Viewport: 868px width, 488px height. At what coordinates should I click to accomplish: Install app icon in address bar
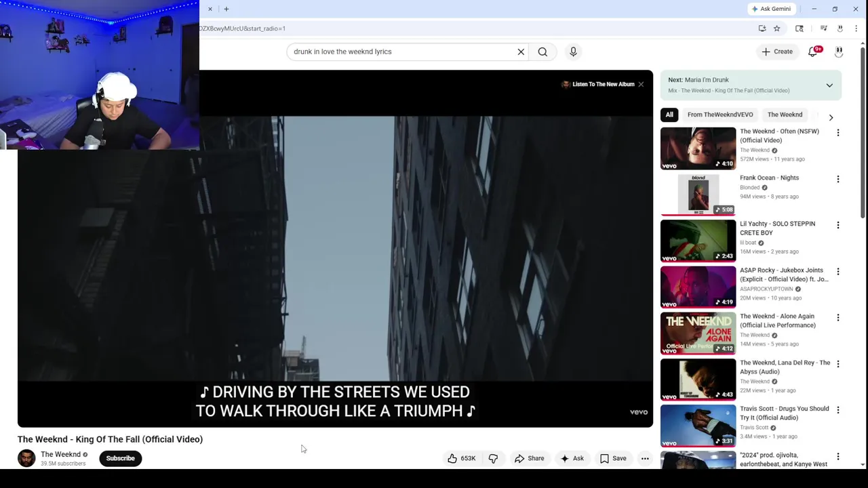tap(762, 28)
